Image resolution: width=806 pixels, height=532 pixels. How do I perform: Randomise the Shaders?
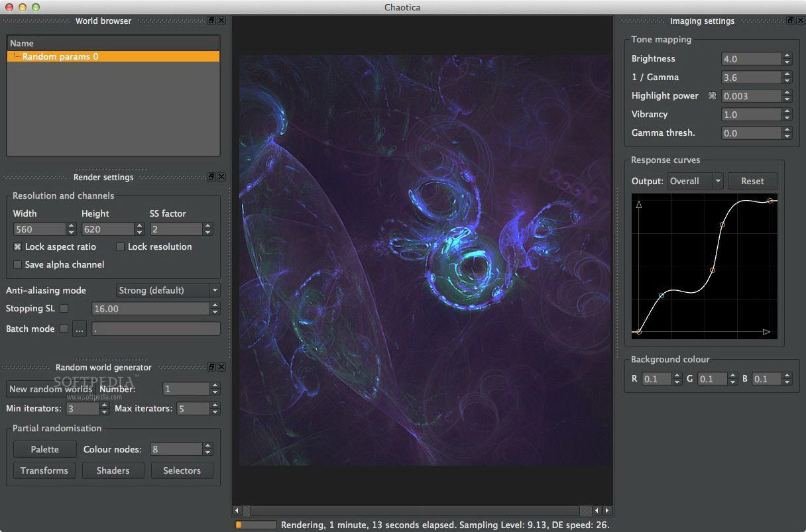pos(113,470)
